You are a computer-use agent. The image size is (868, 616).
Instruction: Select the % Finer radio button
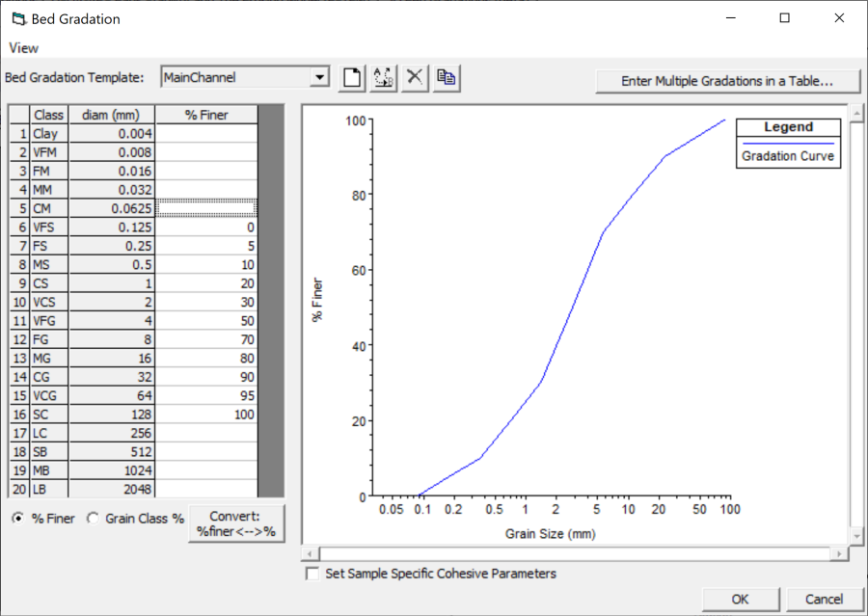click(x=18, y=519)
